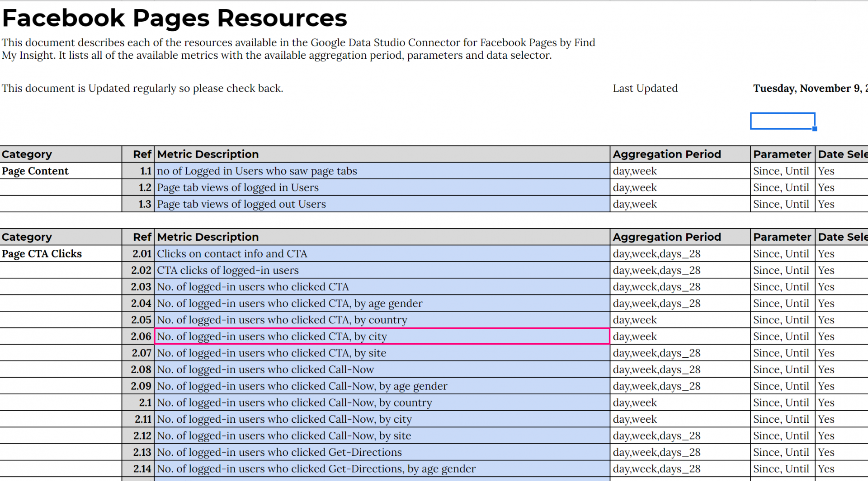This screenshot has height=481, width=868.
Task: Click the "Last Updated" label cell
Action: point(645,89)
